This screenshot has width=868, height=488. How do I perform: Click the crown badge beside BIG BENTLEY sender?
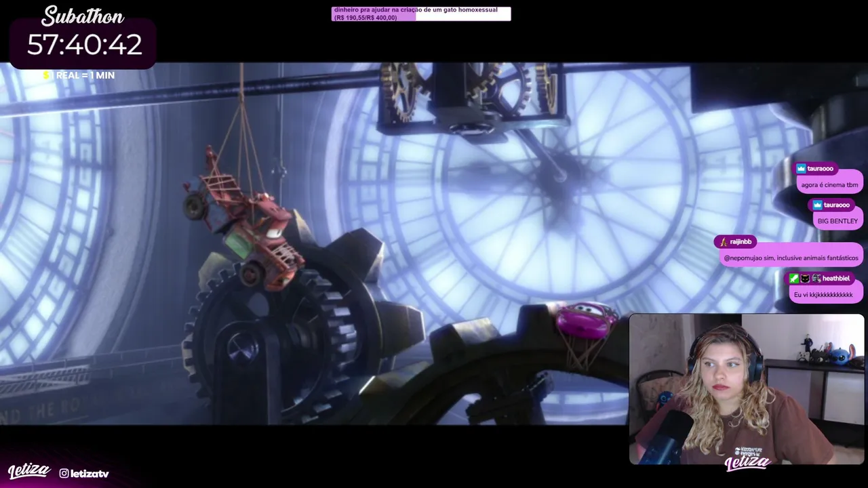coord(817,205)
